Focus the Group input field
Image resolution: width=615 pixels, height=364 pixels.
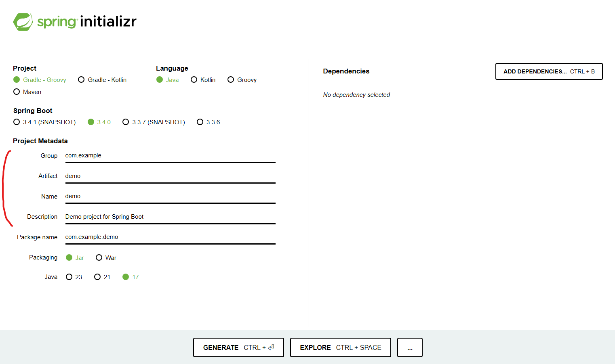[x=170, y=156]
